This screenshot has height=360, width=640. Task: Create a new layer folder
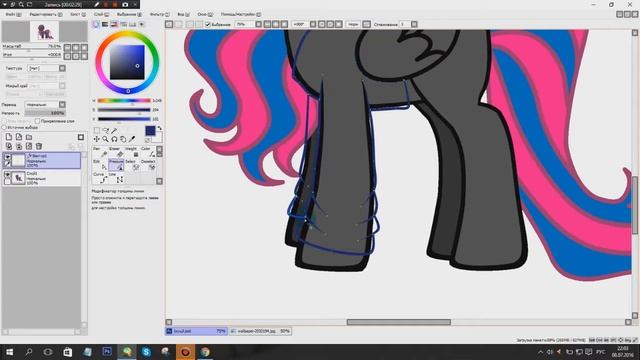pyautogui.click(x=29, y=137)
